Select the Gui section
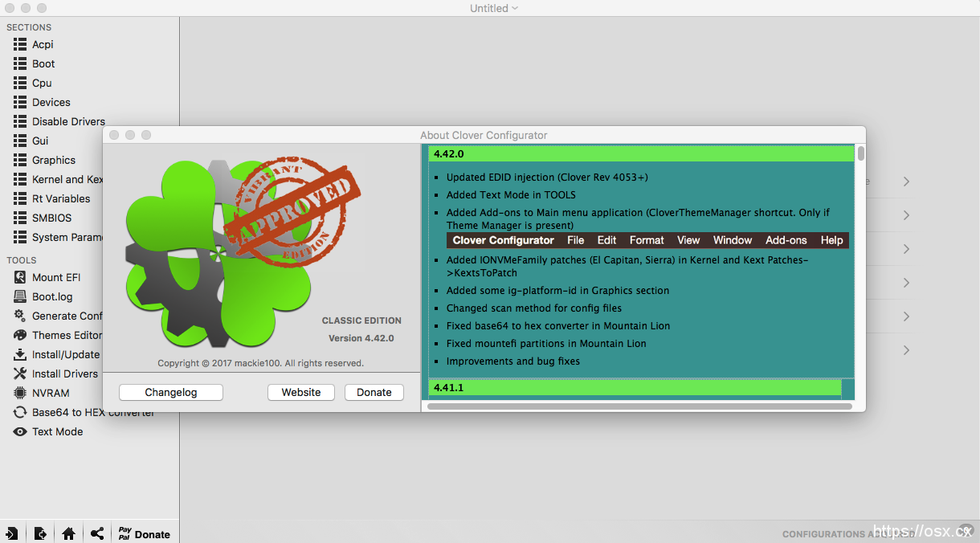The image size is (980, 543). point(40,141)
